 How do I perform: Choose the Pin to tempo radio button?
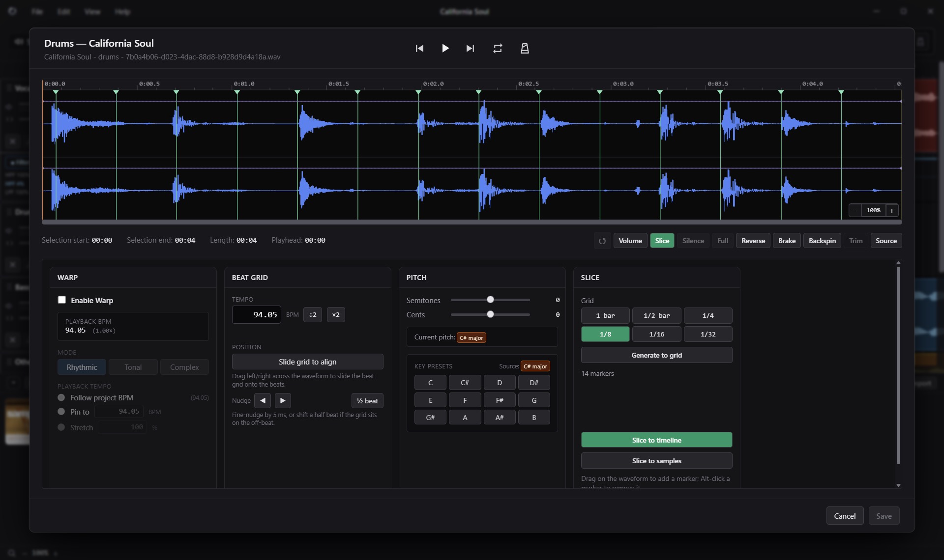[61, 412]
